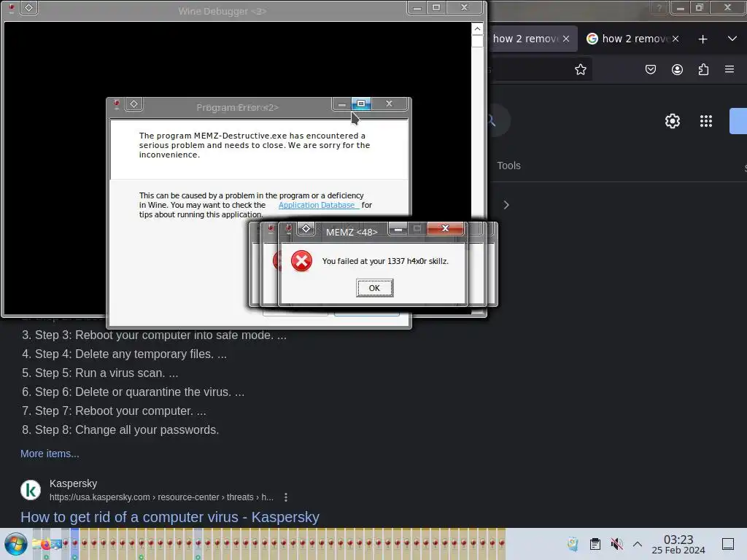The height and width of the screenshot is (560, 747).
Task: Click the blue Sign in button on Google
Action: click(738, 121)
